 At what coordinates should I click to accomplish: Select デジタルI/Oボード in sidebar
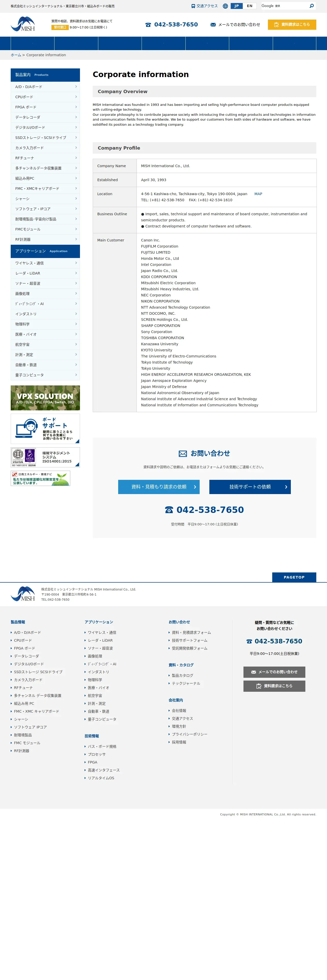point(45,127)
